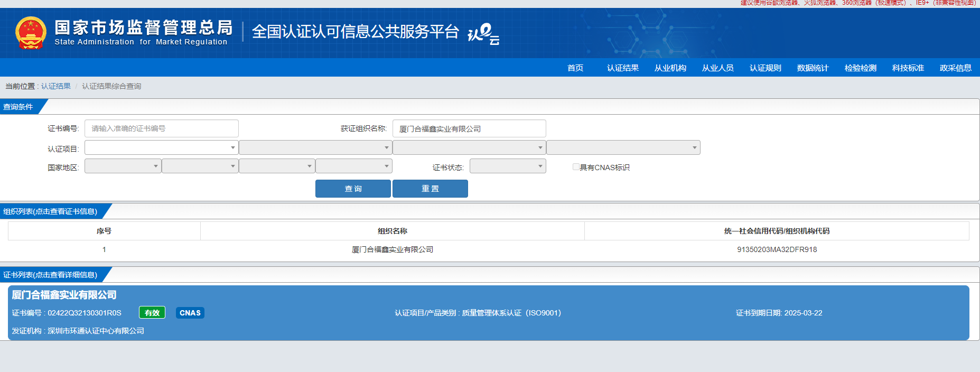Expand the third 国家地区 dropdown
This screenshot has width=980, height=372.
(277, 166)
